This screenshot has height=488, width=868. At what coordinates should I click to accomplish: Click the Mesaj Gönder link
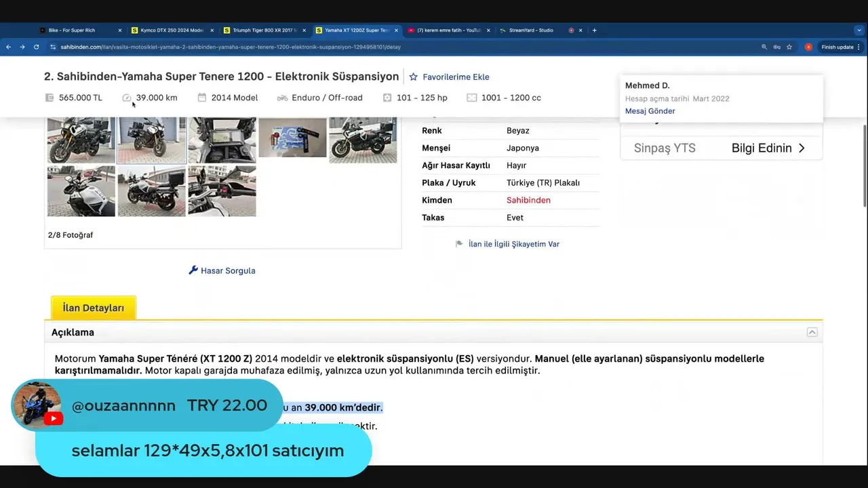click(650, 111)
